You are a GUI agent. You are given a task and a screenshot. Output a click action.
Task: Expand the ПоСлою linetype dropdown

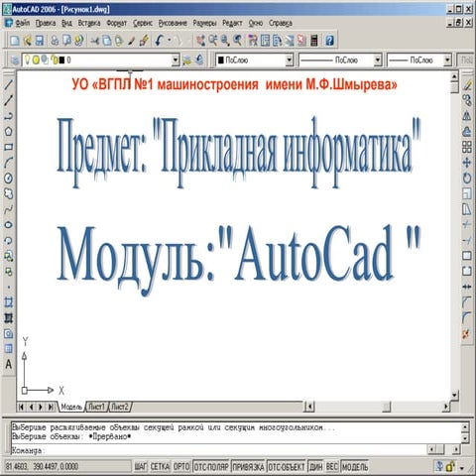(378, 60)
